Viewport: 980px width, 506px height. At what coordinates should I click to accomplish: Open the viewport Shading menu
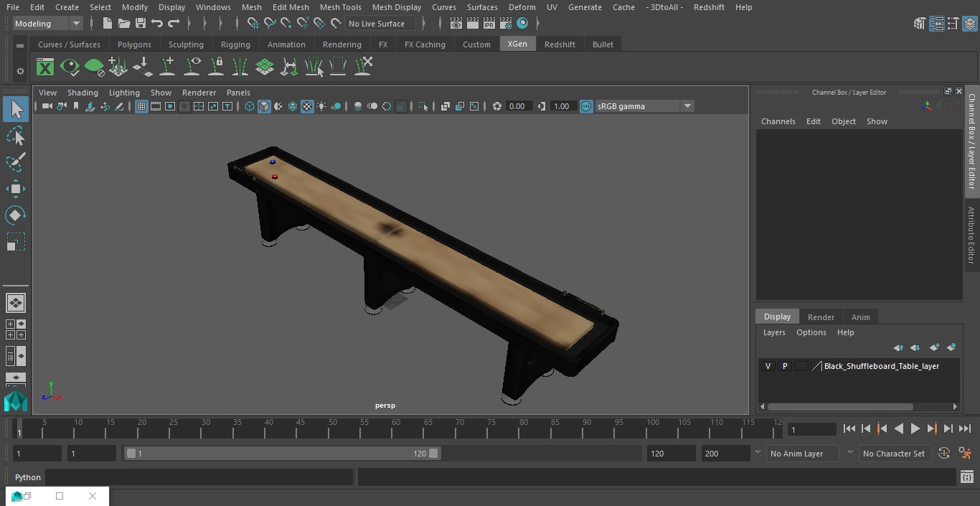click(83, 93)
